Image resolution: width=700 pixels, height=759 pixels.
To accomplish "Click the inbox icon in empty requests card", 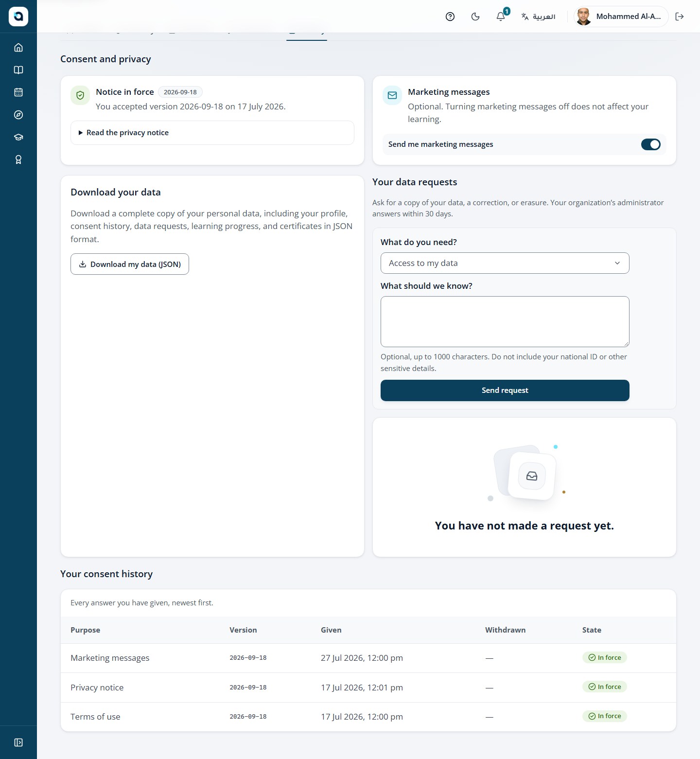I will coord(532,476).
